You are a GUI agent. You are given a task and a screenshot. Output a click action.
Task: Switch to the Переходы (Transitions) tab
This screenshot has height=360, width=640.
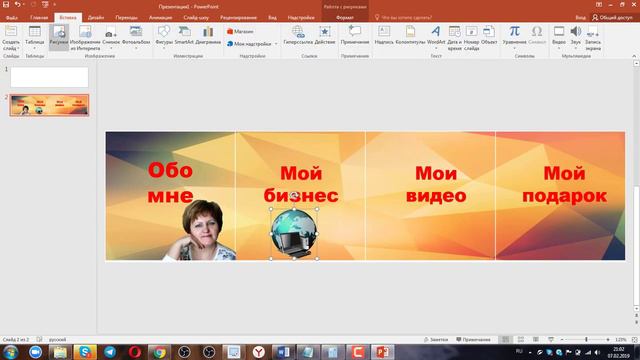127,18
